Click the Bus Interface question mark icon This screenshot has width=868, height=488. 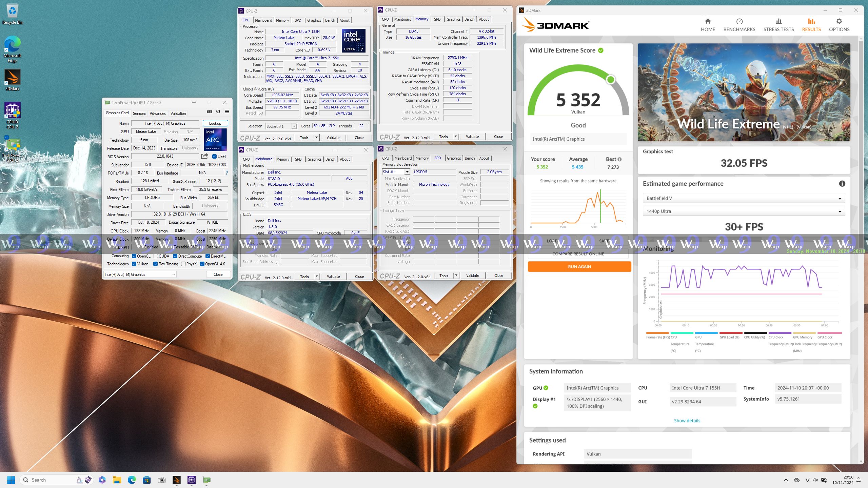tap(227, 173)
